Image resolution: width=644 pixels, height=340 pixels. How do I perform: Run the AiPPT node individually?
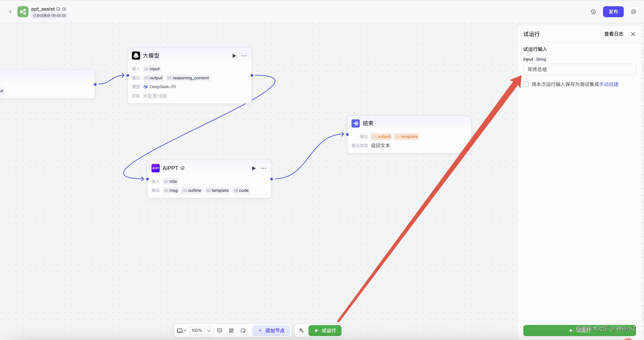tap(253, 168)
